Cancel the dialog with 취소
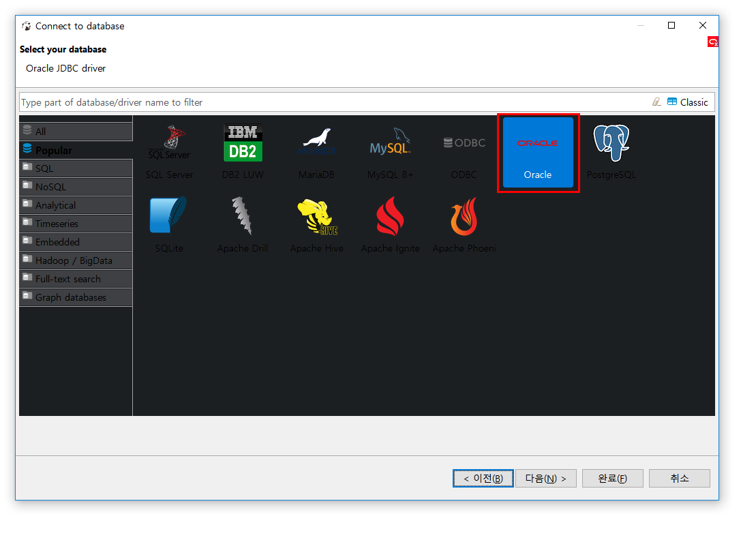This screenshot has height=538, width=756. pos(680,478)
